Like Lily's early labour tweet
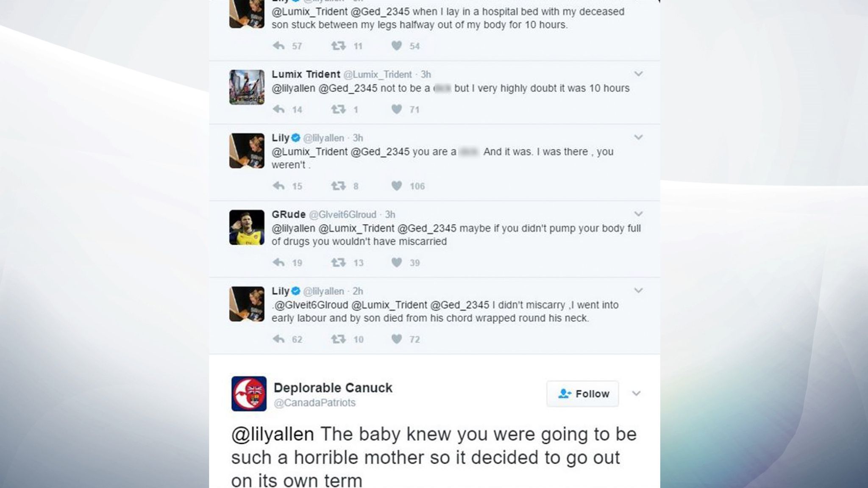Viewport: 868px width, 488px height. [397, 339]
